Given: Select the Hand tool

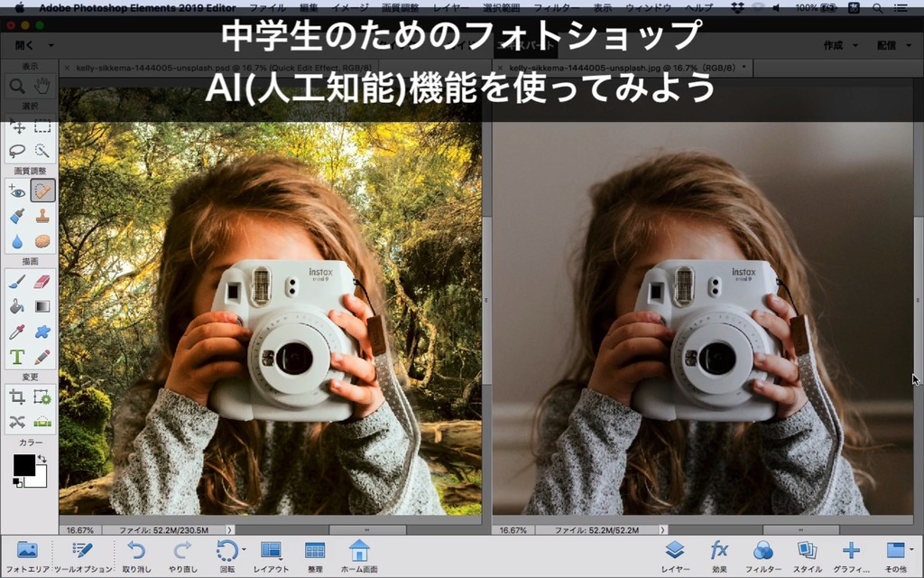Looking at the screenshot, I should coord(42,86).
